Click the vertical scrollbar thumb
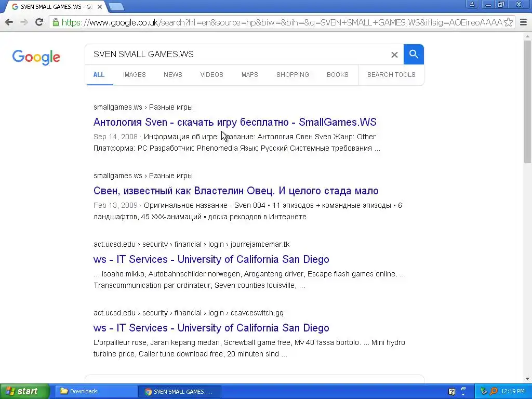Viewport: 532px width, 399px height. [527, 102]
